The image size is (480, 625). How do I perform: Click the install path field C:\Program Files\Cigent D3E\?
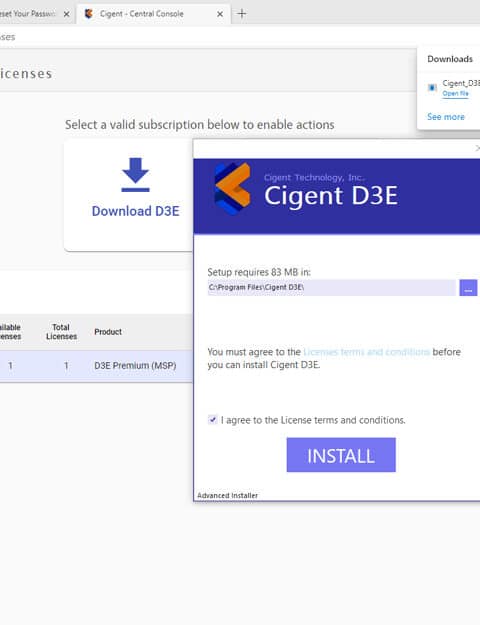tap(331, 287)
